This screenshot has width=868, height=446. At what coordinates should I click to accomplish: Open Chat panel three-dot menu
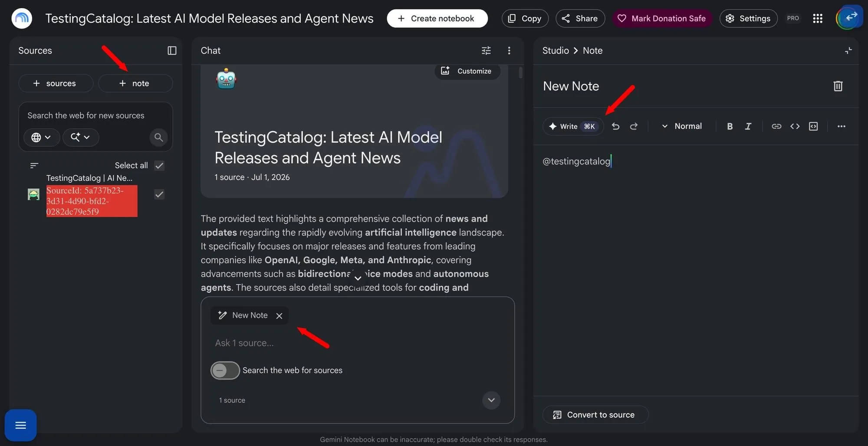point(509,51)
